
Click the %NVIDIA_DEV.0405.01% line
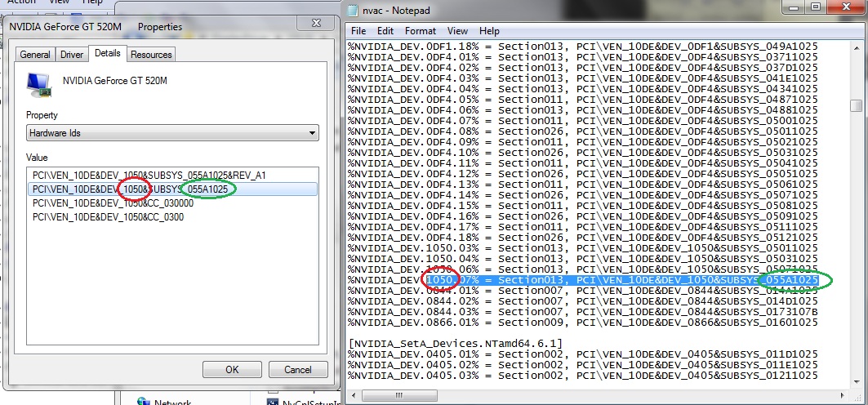click(584, 354)
